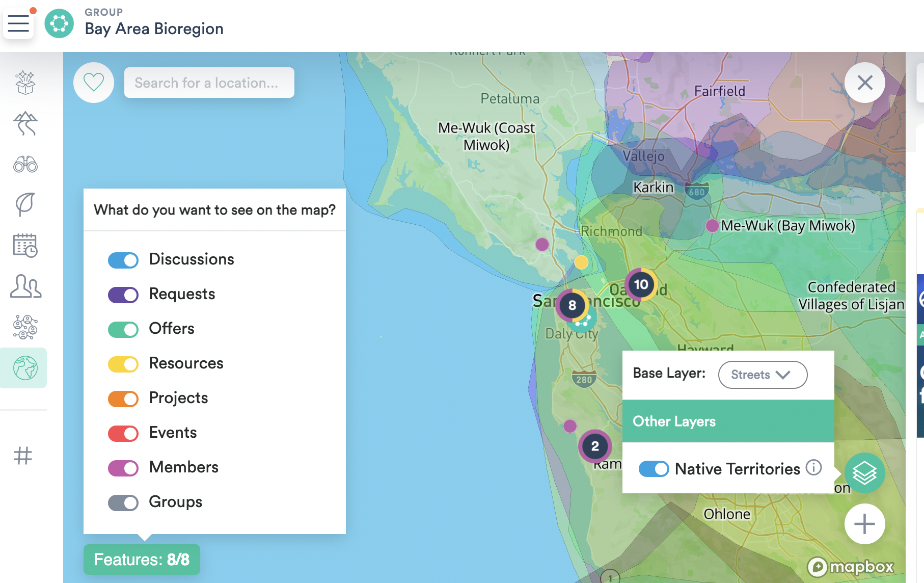Open the hashtag Topics sidebar icon

23,455
